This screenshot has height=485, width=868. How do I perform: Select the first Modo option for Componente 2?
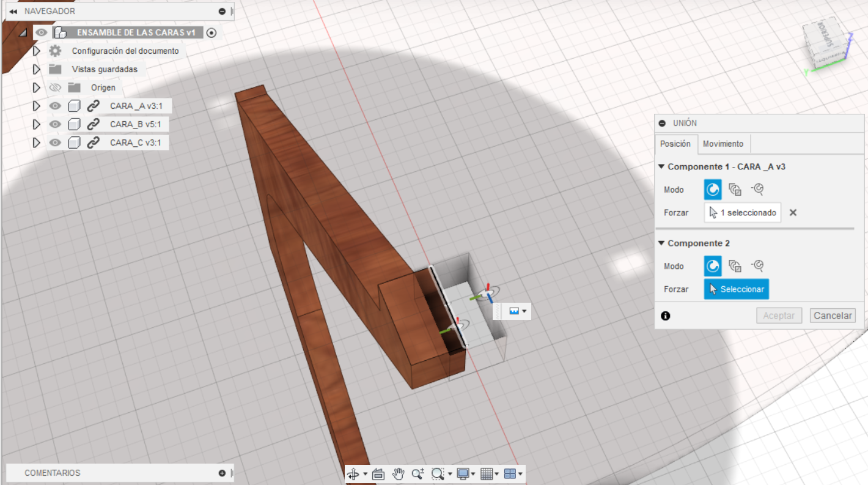coord(713,266)
